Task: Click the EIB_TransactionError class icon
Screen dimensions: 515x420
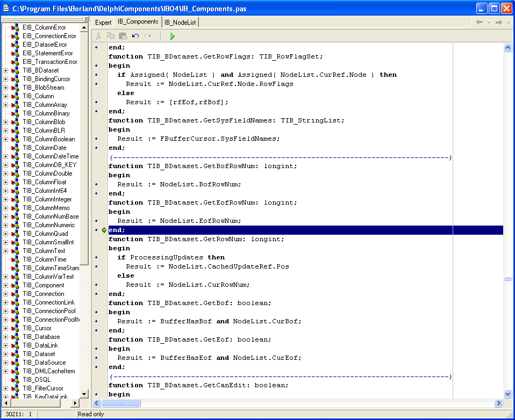Action: 15,62
